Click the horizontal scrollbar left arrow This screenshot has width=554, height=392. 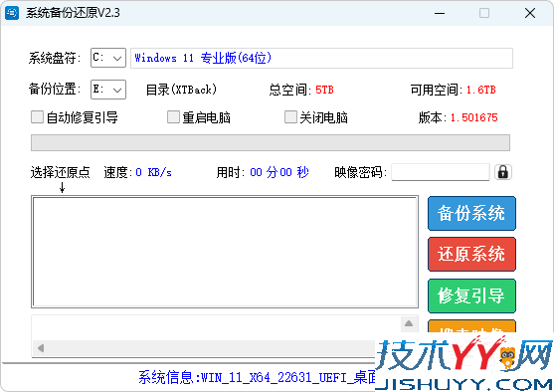[x=41, y=348]
